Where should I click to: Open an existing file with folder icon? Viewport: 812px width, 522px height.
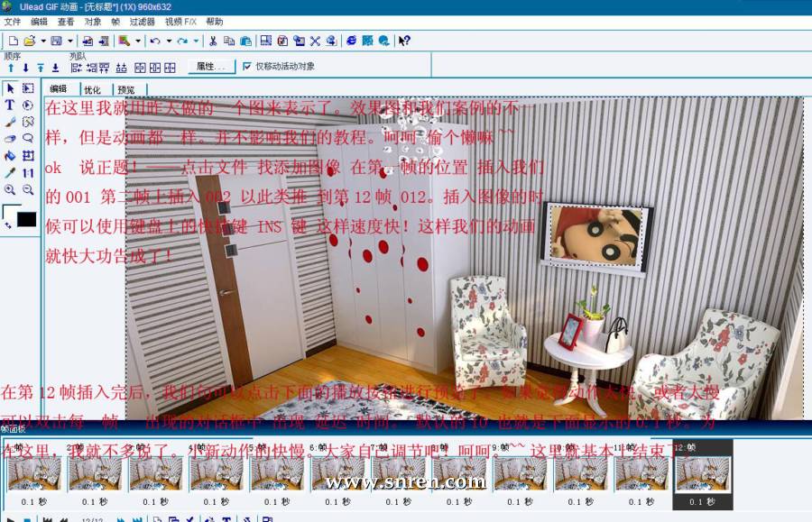click(x=30, y=41)
